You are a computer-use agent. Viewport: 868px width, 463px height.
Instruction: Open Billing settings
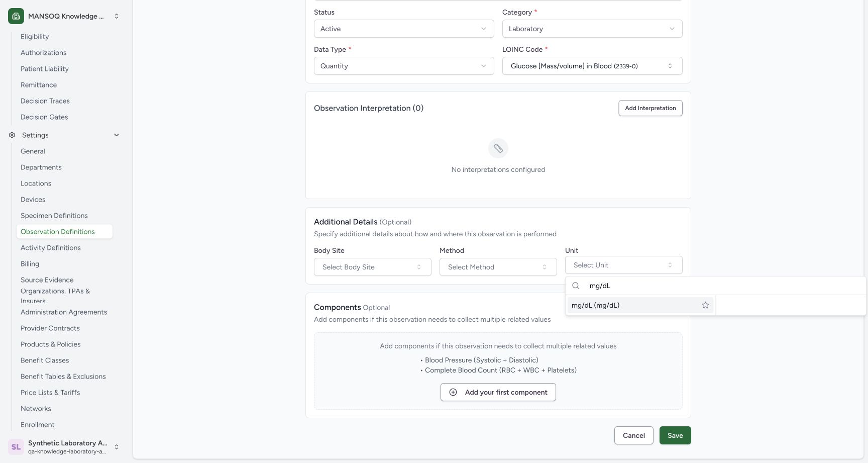[30, 264]
